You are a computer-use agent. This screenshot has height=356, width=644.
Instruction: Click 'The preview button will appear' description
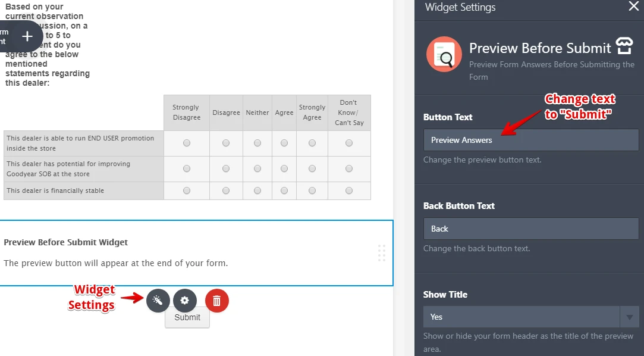115,263
